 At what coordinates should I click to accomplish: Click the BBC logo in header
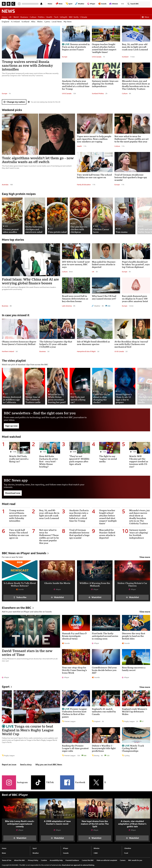(x=8, y=4)
